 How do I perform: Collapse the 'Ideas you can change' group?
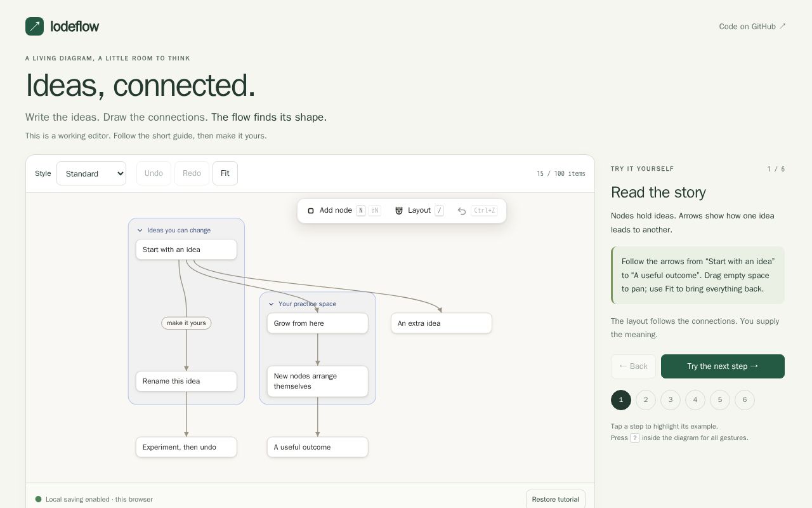(140, 231)
